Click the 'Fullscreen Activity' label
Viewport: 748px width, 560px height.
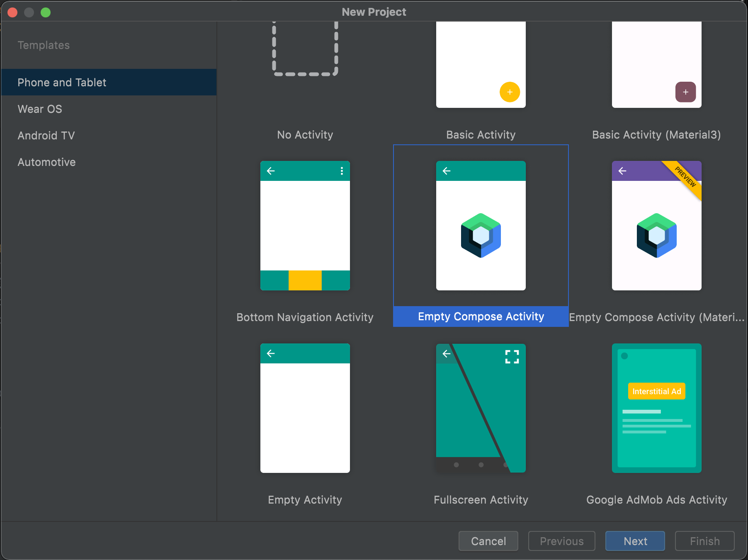(481, 500)
